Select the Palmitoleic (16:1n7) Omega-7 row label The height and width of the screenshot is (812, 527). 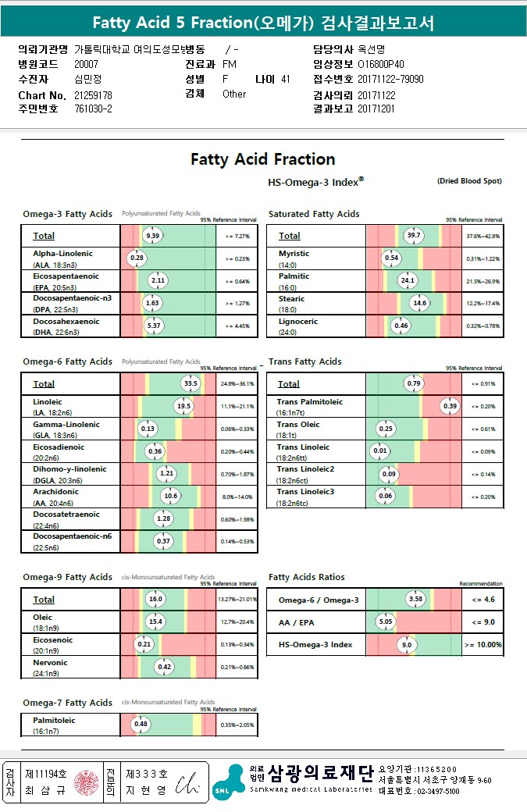coord(54,725)
